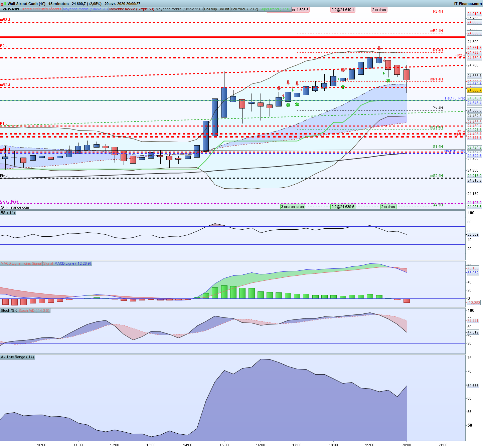Click the Boll milieu (20 2) label

[x=245, y=9]
